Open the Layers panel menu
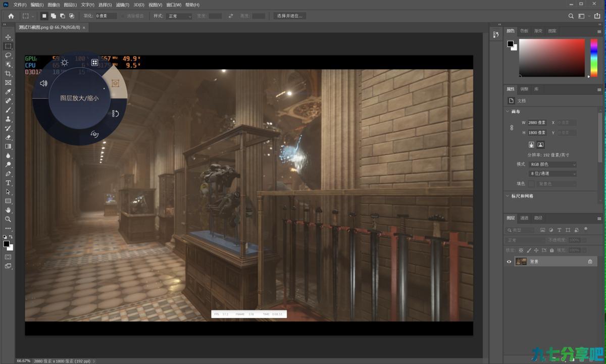Screen dimensions: 606x364 [599, 219]
